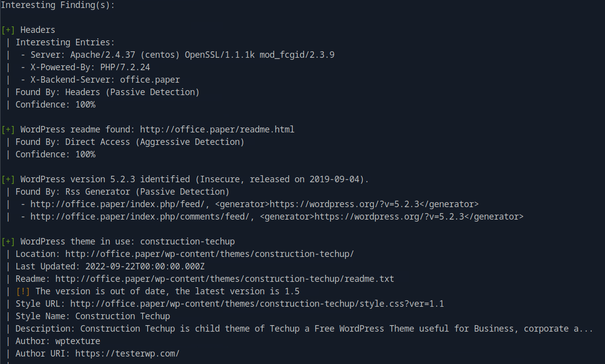Click the [+] marker beside Headers

pos(8,30)
